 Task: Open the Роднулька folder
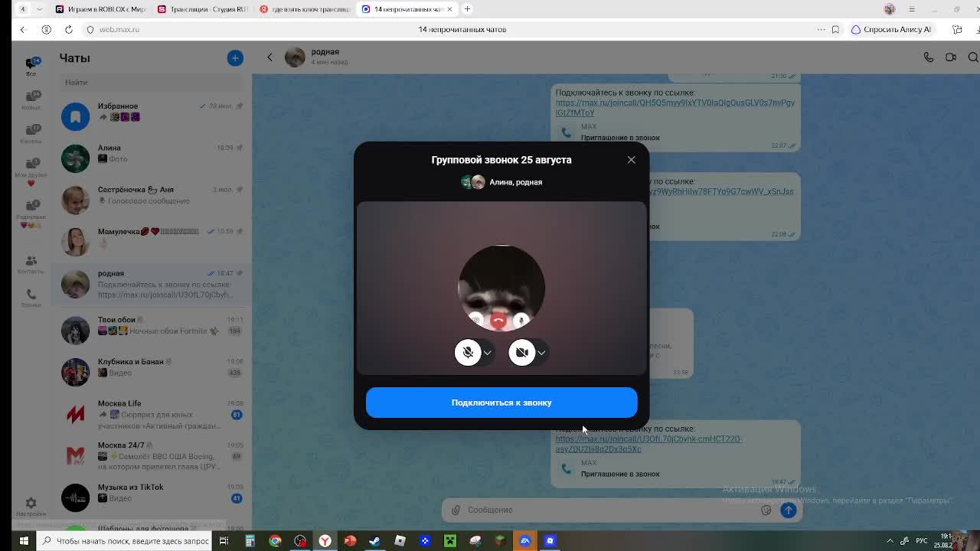(31, 214)
